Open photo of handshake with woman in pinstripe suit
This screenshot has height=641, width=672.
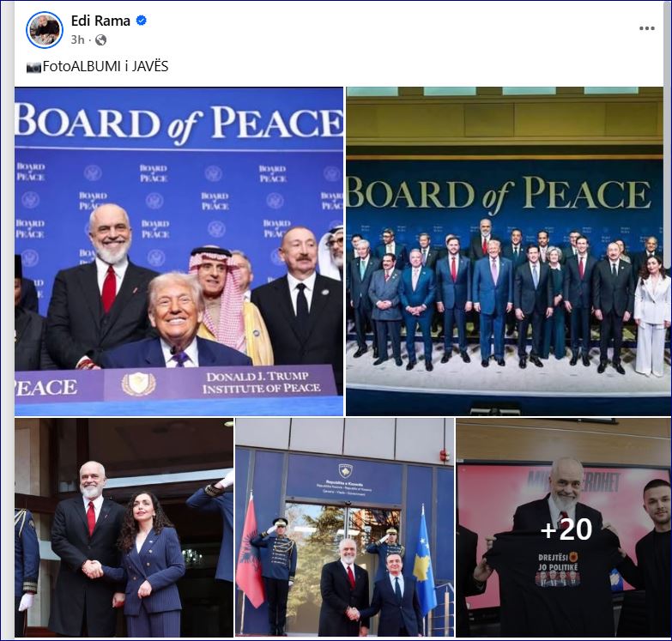pos(124,528)
